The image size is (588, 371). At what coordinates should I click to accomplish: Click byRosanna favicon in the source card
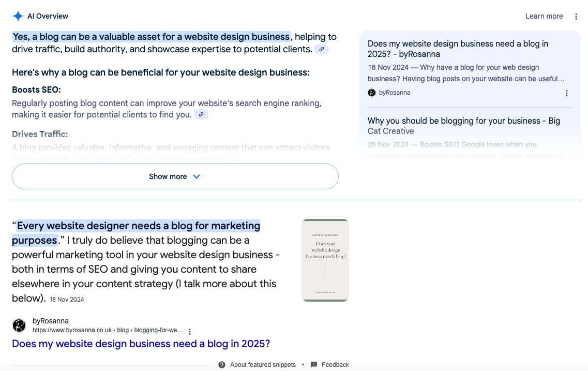(372, 93)
